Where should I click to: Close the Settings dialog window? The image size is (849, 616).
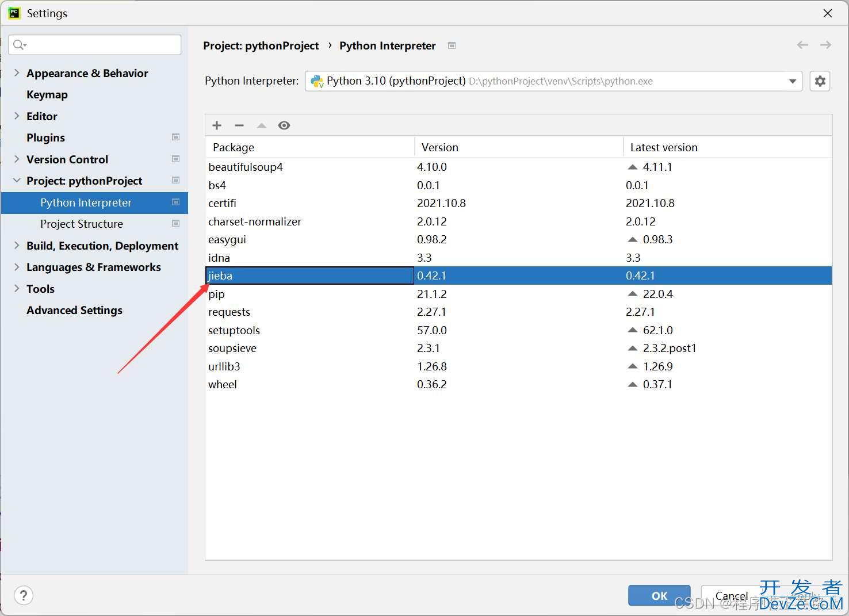tap(828, 13)
